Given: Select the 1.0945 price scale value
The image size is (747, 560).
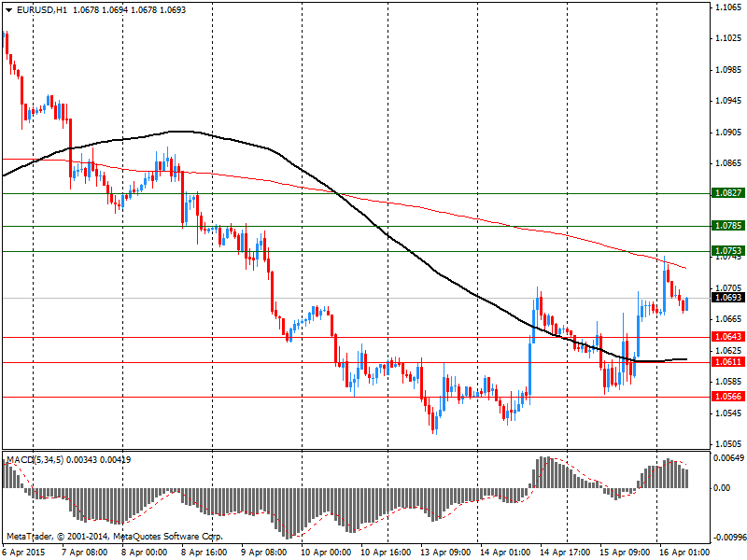Looking at the screenshot, I should pos(729,101).
